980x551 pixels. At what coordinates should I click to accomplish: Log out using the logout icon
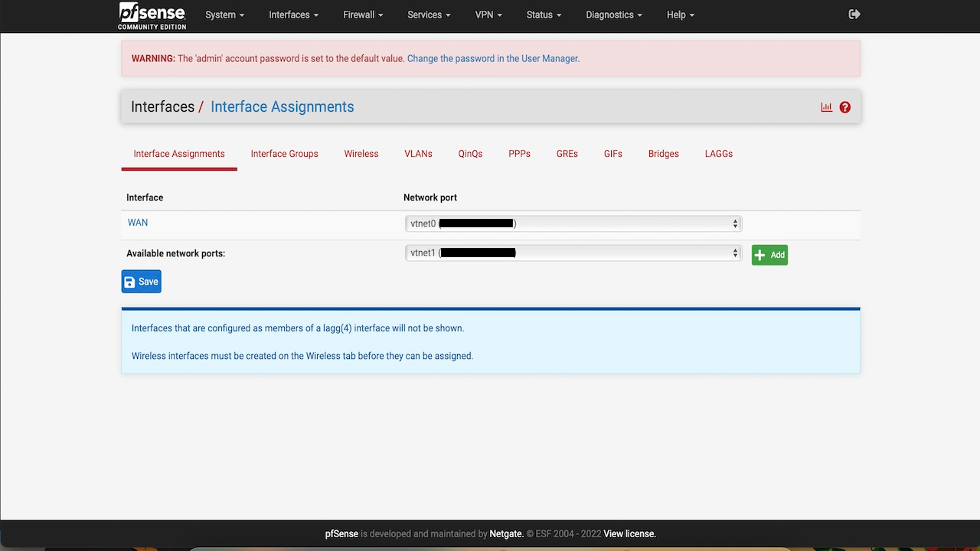[x=854, y=14]
